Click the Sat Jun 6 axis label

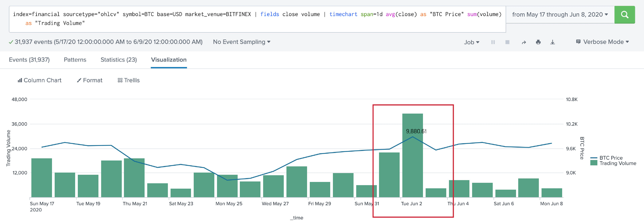point(504,204)
